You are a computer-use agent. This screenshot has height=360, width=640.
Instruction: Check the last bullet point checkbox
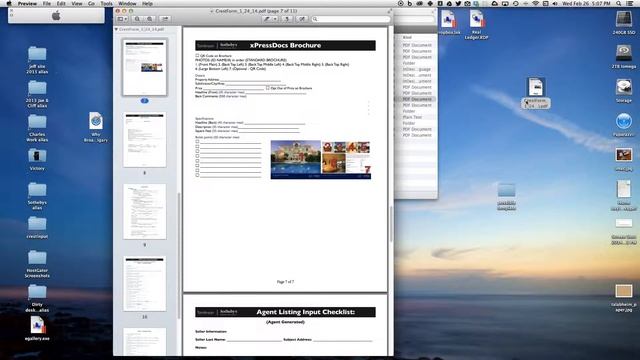(197, 175)
